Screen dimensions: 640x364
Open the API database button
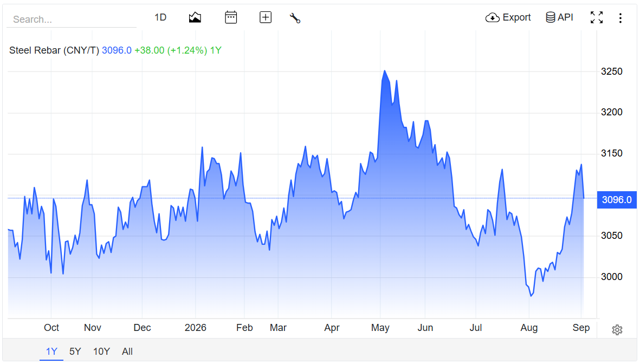tap(560, 17)
